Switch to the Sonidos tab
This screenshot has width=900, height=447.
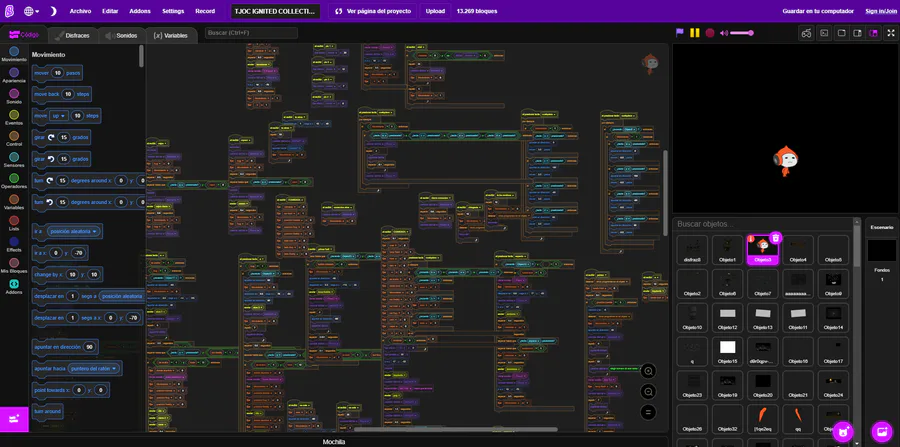pos(121,35)
